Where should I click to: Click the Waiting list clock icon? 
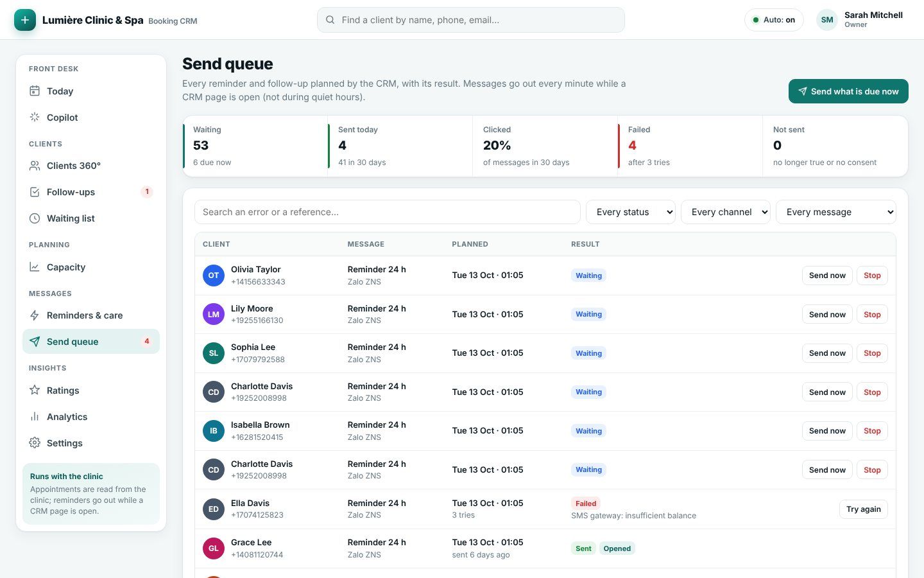[35, 218]
